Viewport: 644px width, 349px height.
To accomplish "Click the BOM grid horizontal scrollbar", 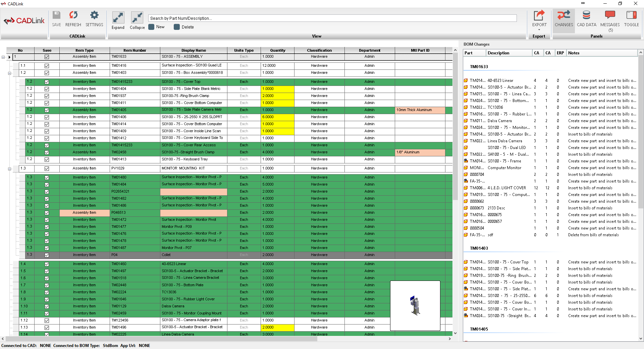I will click(x=161, y=339).
